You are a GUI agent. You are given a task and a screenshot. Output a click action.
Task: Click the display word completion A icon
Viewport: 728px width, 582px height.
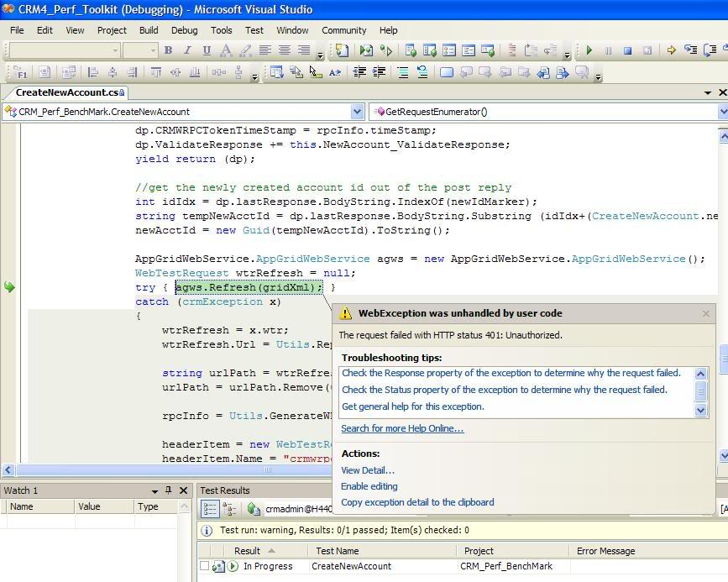tap(335, 72)
